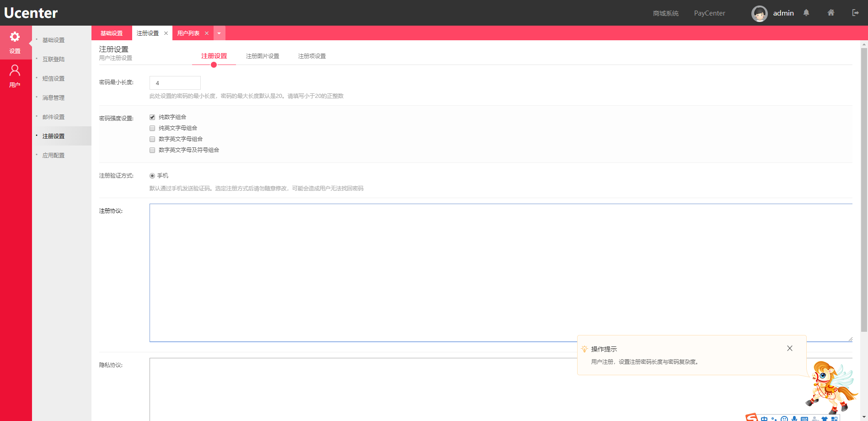Select the 注册项设置 sub-tab

point(312,56)
